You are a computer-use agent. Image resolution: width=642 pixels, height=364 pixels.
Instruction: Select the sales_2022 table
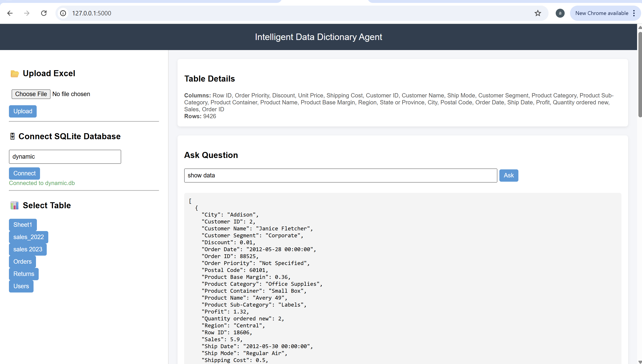click(x=29, y=237)
